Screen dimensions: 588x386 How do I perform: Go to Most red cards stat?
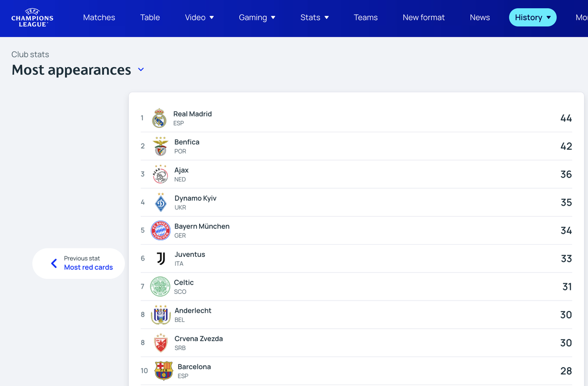(x=88, y=267)
